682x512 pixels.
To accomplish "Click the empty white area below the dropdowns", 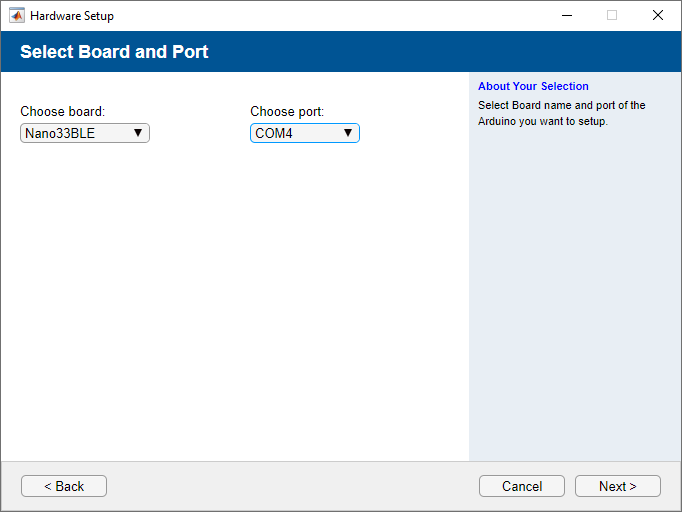I will [x=234, y=300].
